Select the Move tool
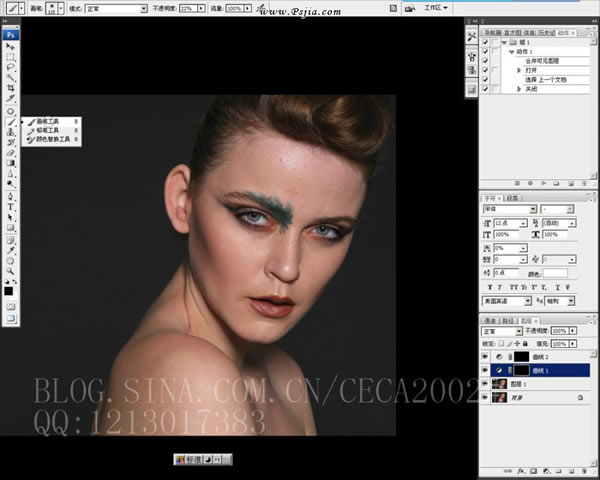 pyautogui.click(x=10, y=46)
